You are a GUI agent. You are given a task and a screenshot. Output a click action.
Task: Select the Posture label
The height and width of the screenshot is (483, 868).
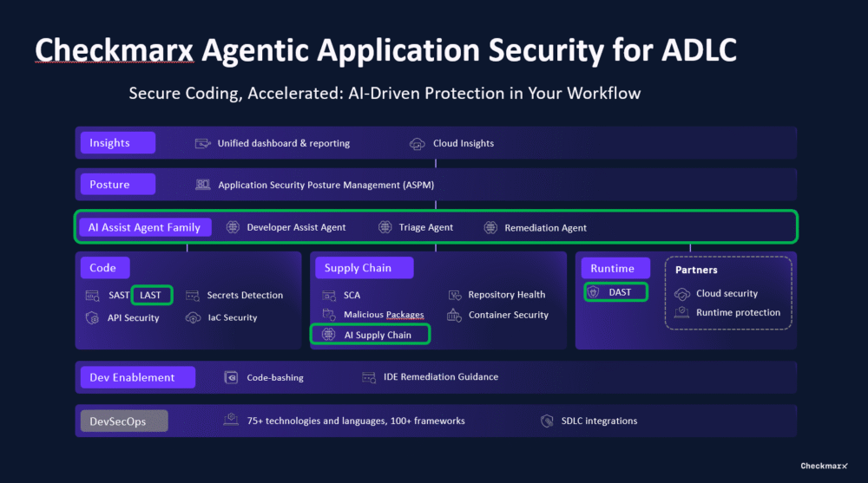click(118, 184)
